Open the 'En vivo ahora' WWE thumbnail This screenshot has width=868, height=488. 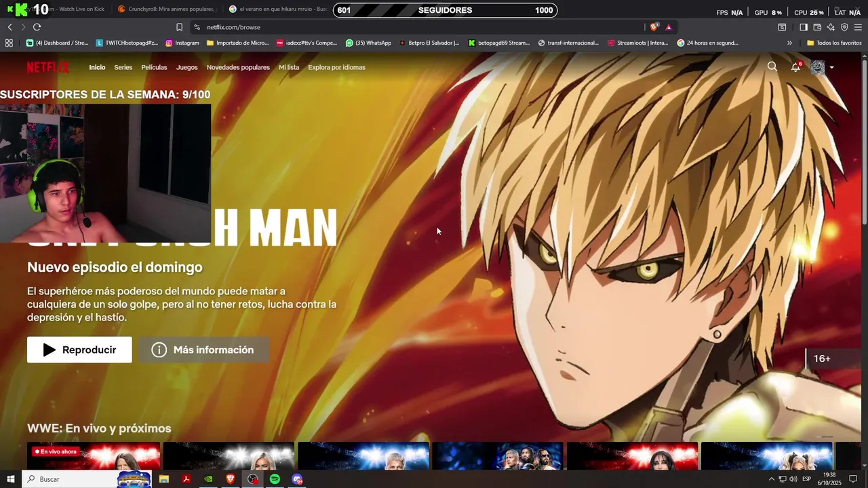click(94, 455)
